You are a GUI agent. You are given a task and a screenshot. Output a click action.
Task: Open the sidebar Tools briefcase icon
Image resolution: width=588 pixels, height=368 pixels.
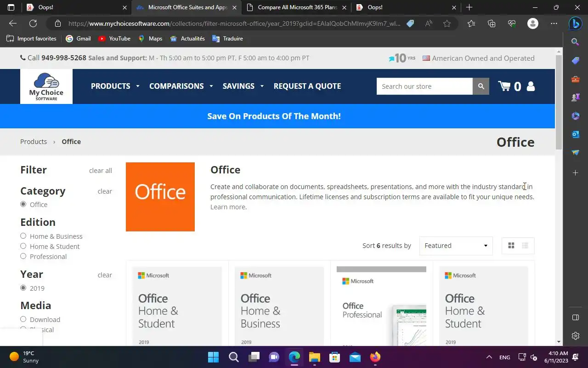pos(576,79)
